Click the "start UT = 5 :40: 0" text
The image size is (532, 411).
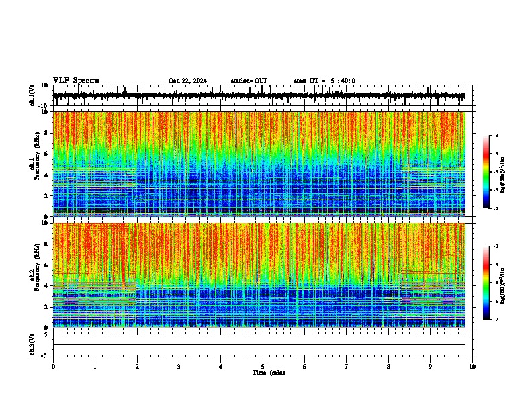point(324,81)
